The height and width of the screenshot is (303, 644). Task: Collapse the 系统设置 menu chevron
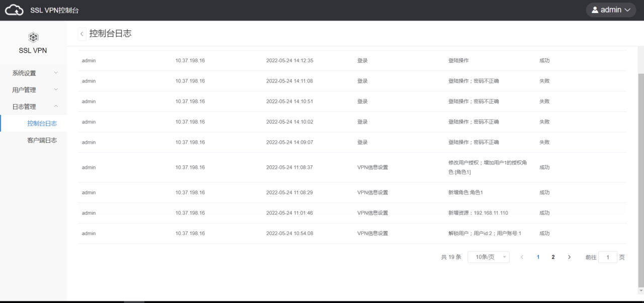click(56, 73)
